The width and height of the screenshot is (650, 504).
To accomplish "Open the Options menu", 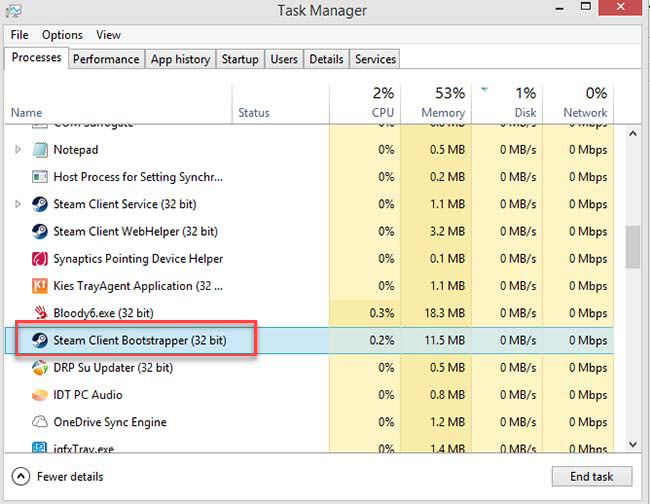I will pos(62,35).
